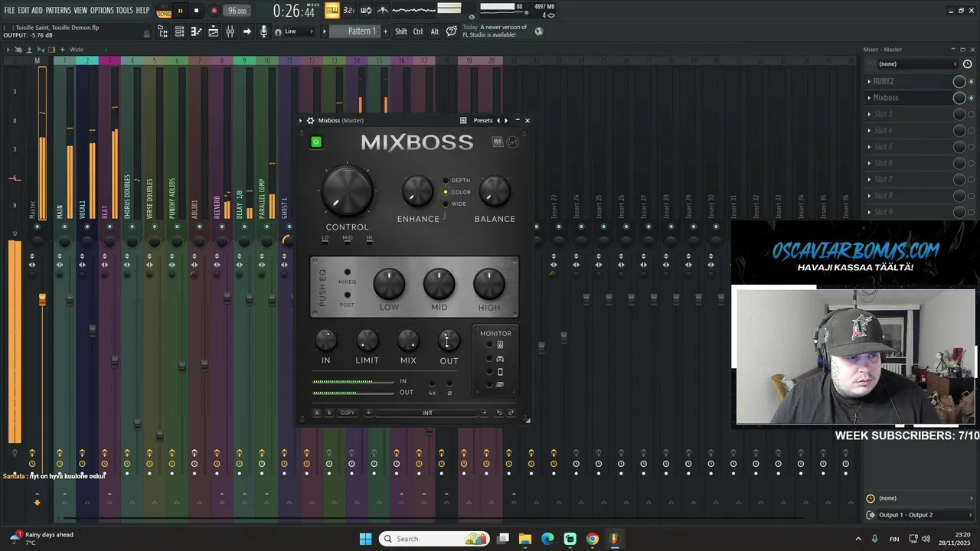
Task: Toggle the phase invert Ø switch
Action: (x=449, y=383)
